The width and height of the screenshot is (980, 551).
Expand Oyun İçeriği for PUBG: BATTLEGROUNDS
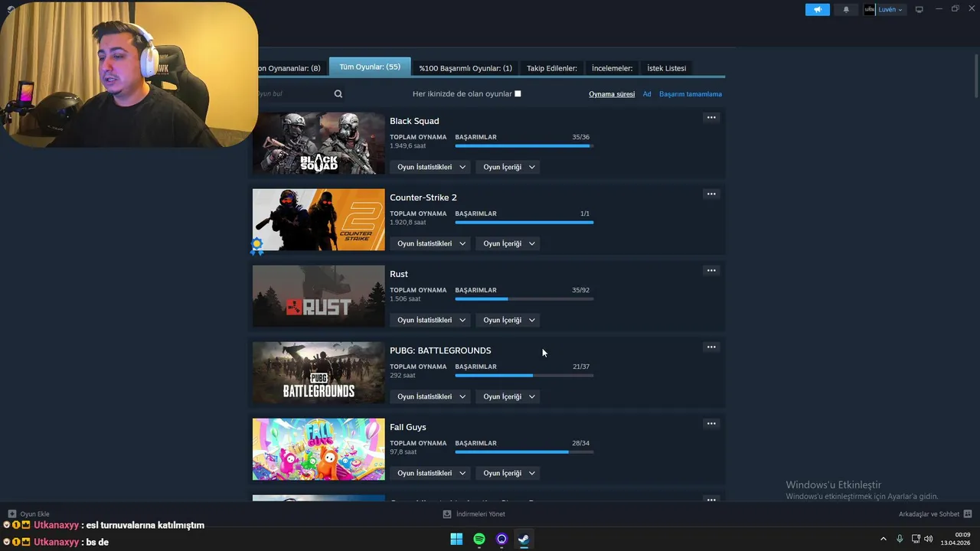pos(509,396)
